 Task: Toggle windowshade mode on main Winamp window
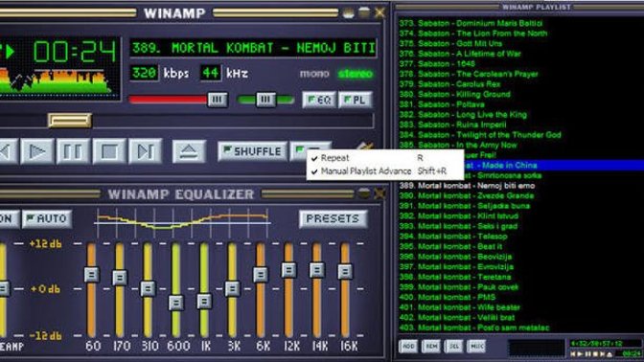(x=364, y=12)
